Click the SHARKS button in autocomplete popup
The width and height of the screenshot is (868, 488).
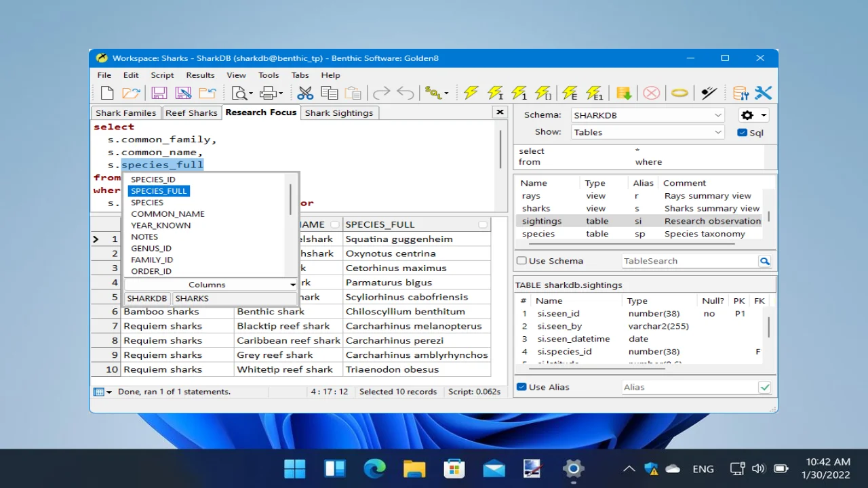tap(192, 298)
